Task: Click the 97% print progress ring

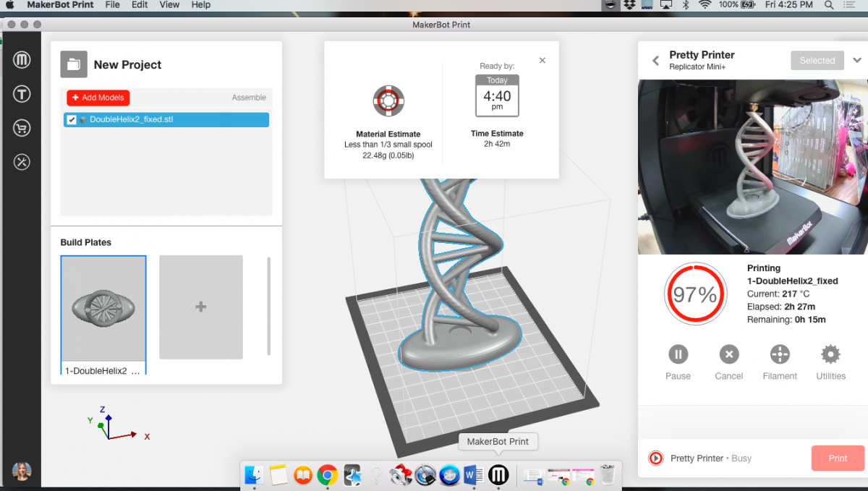Action: pos(695,294)
